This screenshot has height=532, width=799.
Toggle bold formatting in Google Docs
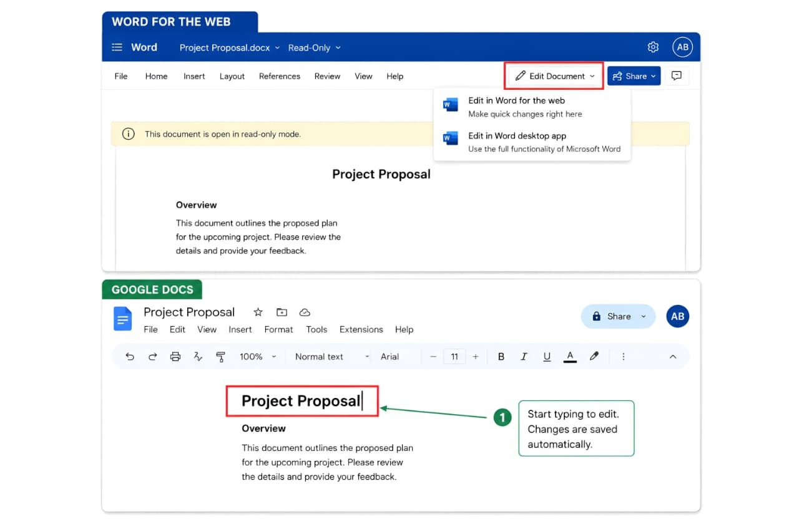tap(501, 357)
